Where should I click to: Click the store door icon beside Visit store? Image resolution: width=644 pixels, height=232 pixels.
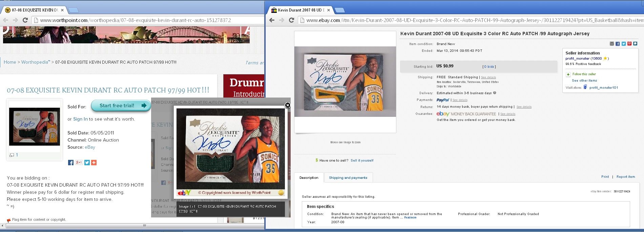click(x=585, y=87)
